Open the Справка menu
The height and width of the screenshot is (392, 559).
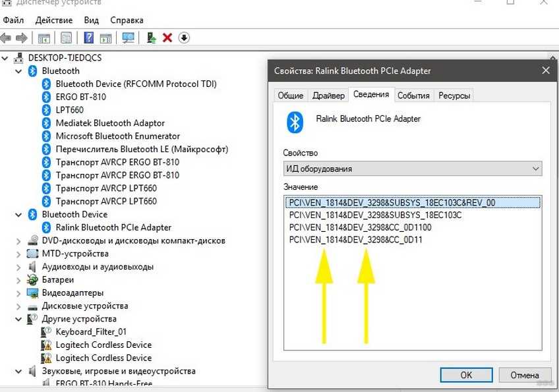point(127,20)
